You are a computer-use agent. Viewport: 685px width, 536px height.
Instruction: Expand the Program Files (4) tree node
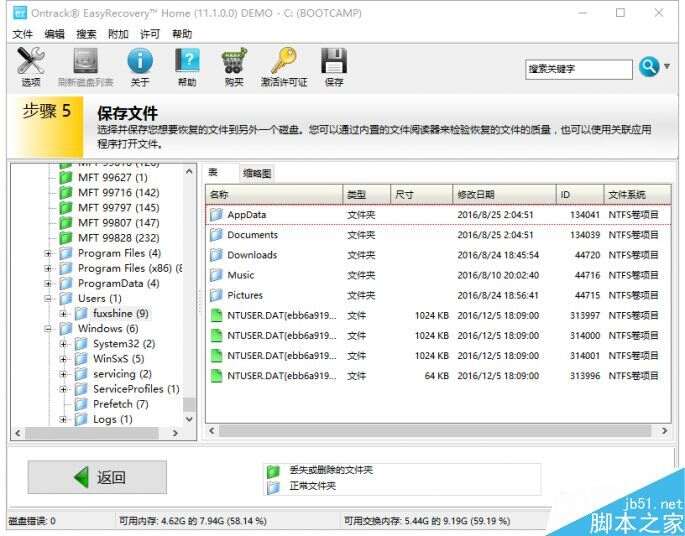48,254
